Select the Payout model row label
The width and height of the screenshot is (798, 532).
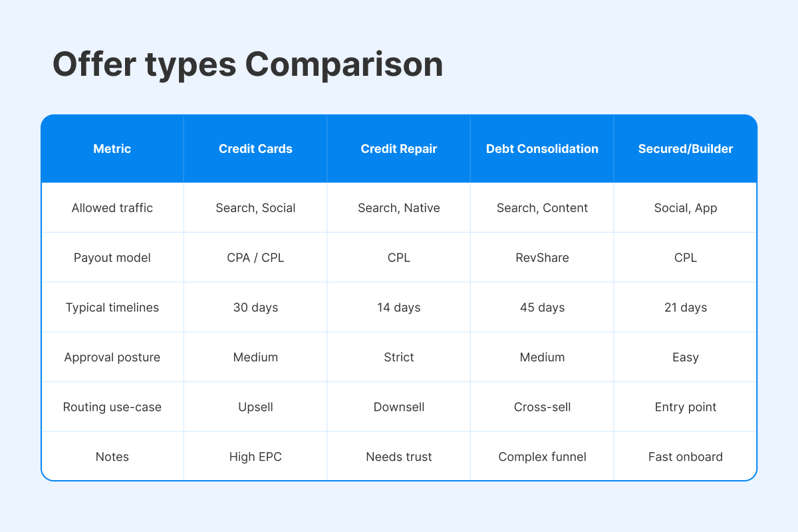pos(112,258)
